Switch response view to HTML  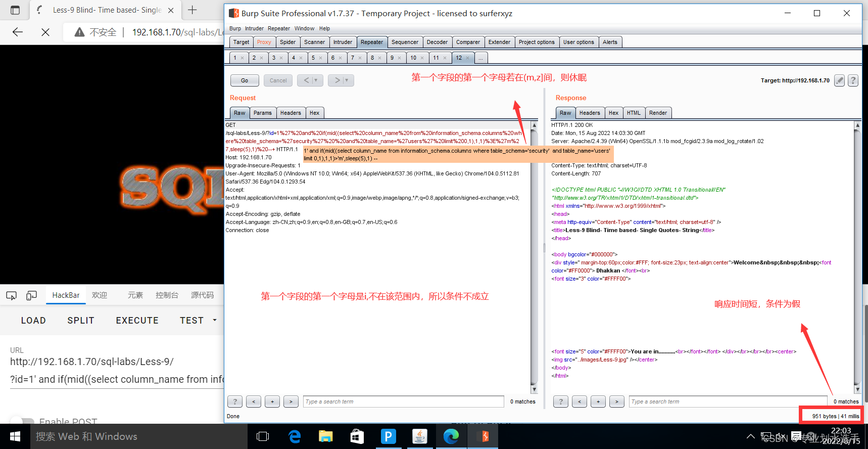click(x=634, y=113)
